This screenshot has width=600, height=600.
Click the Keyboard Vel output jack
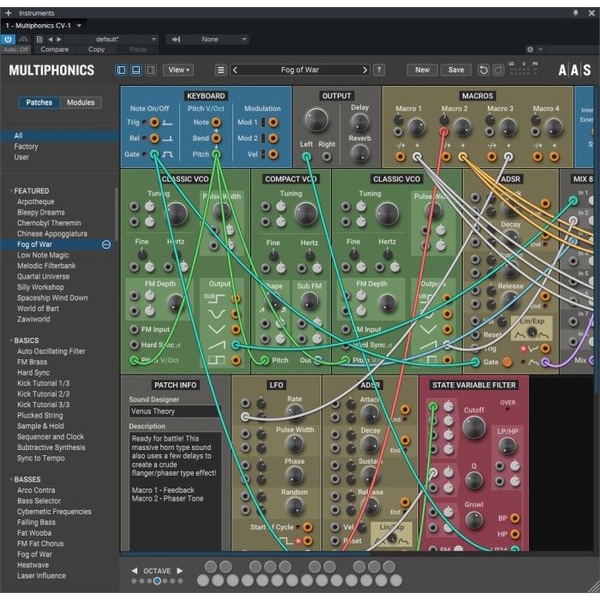pyautogui.click(x=273, y=154)
